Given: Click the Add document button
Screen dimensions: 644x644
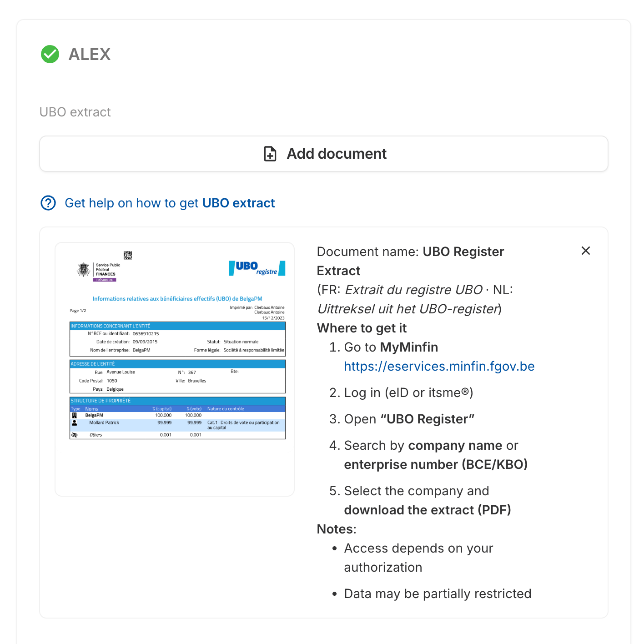Looking at the screenshot, I should [324, 154].
